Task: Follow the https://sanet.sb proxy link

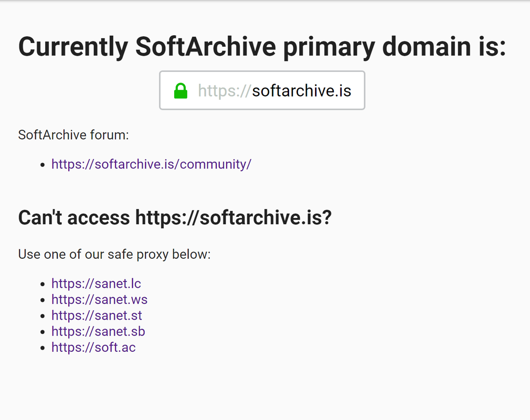Action: click(x=98, y=331)
